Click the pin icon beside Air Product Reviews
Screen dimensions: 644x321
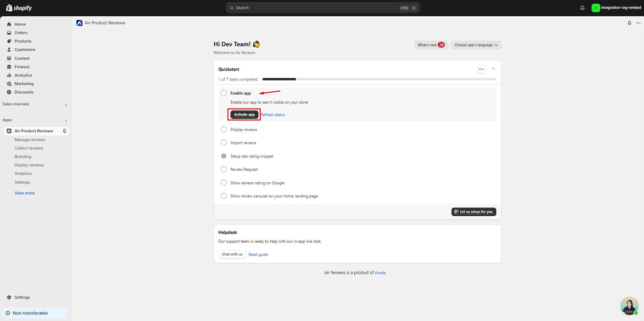(x=65, y=131)
